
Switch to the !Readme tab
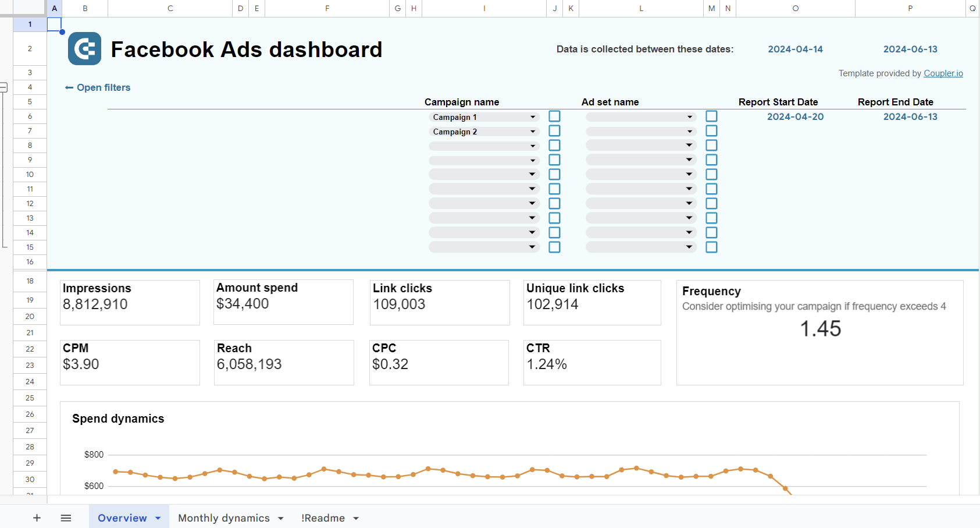click(323, 518)
